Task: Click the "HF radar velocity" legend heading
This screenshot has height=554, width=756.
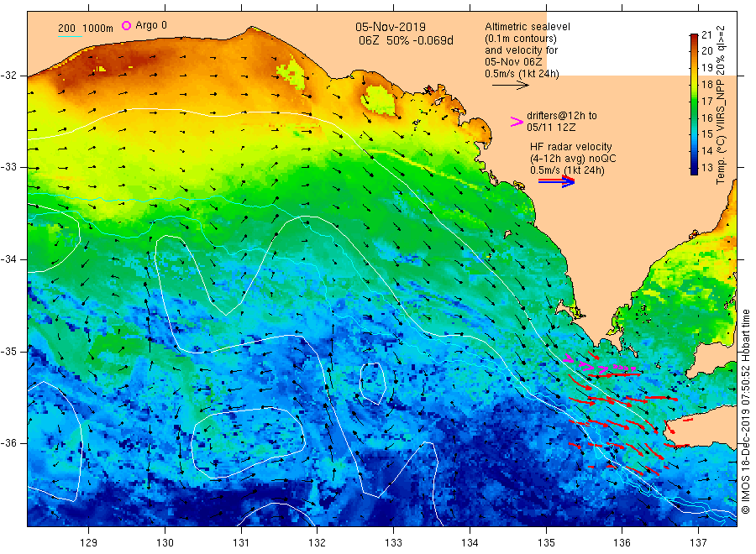Action: tap(571, 146)
